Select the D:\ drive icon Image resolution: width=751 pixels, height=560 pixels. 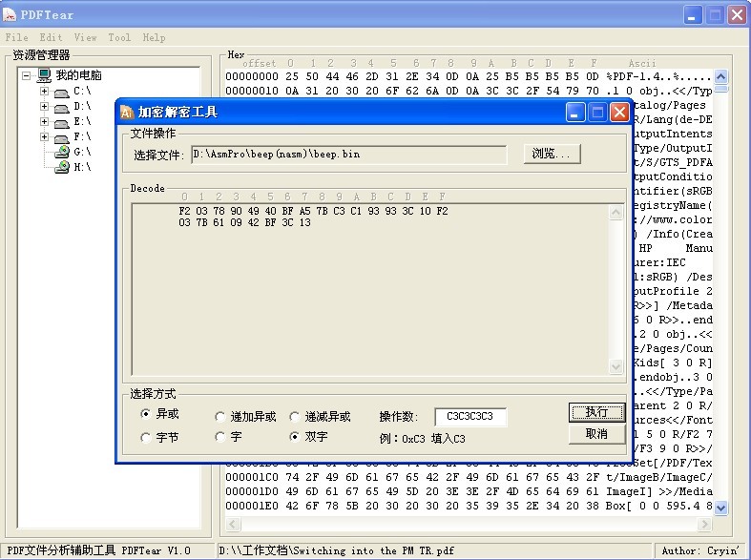(62, 107)
